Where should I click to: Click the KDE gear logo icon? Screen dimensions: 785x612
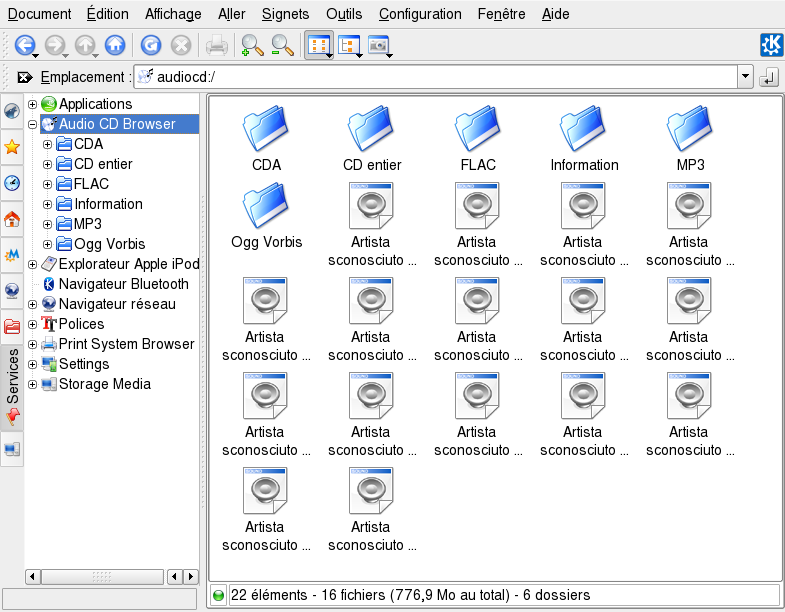(771, 45)
